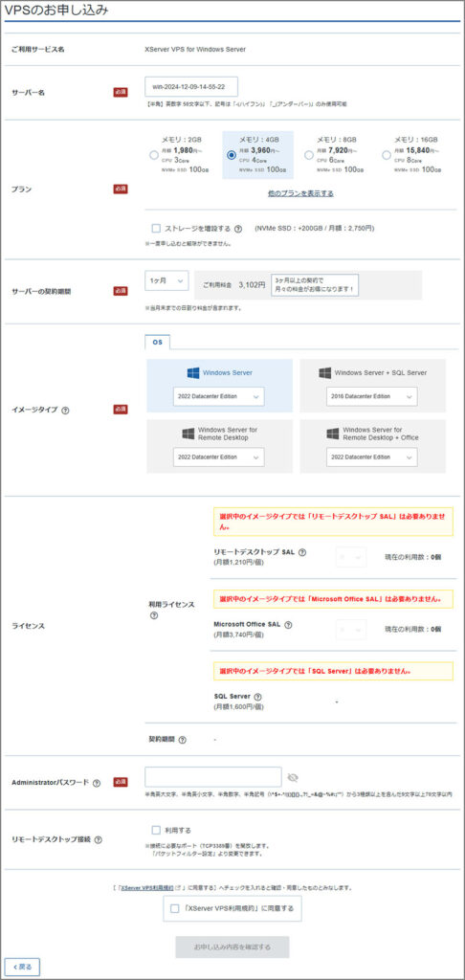The width and height of the screenshot is (465, 980).
Task: Click the help icon beside Administratorパスワード
Action: 97,783
